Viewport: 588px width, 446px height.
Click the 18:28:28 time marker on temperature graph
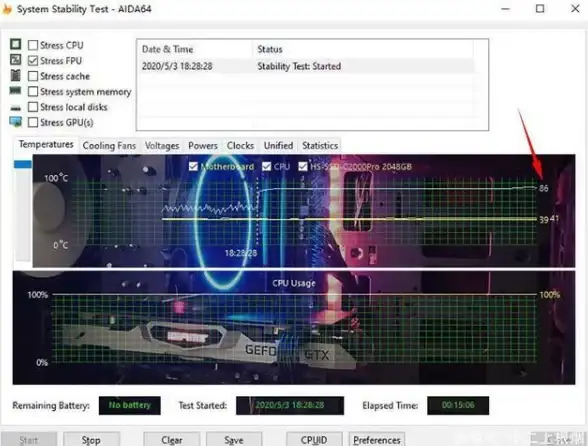point(241,253)
